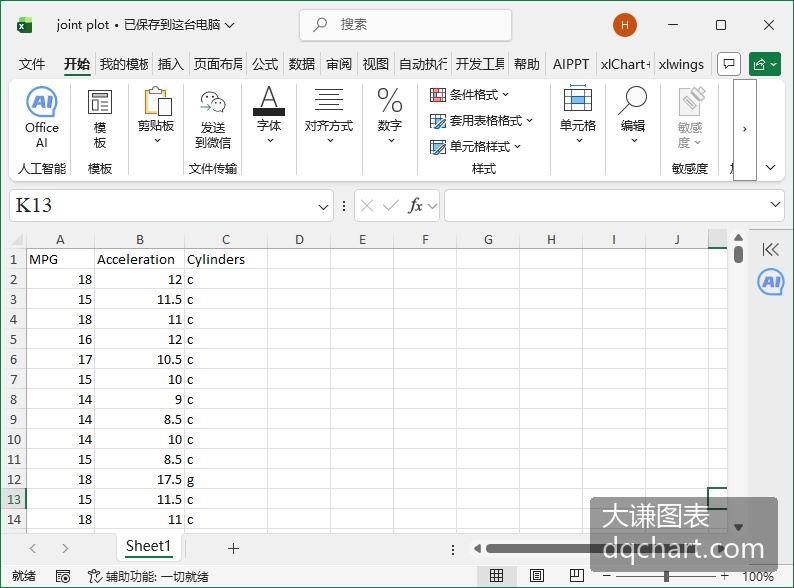Viewport: 794px width, 588px height.
Task: Switch to Page Layout (页面布局) tab
Action: 218,64
